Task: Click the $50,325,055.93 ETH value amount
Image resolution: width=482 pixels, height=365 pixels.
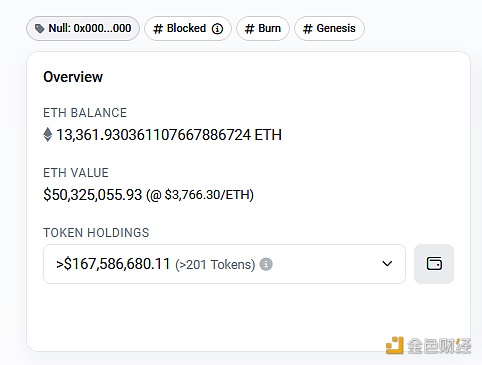Action: point(93,195)
